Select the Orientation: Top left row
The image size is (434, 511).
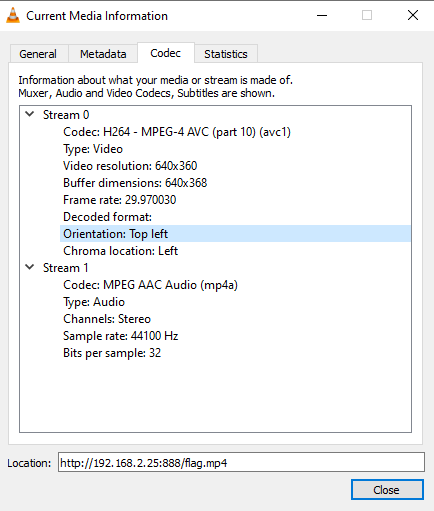235,234
